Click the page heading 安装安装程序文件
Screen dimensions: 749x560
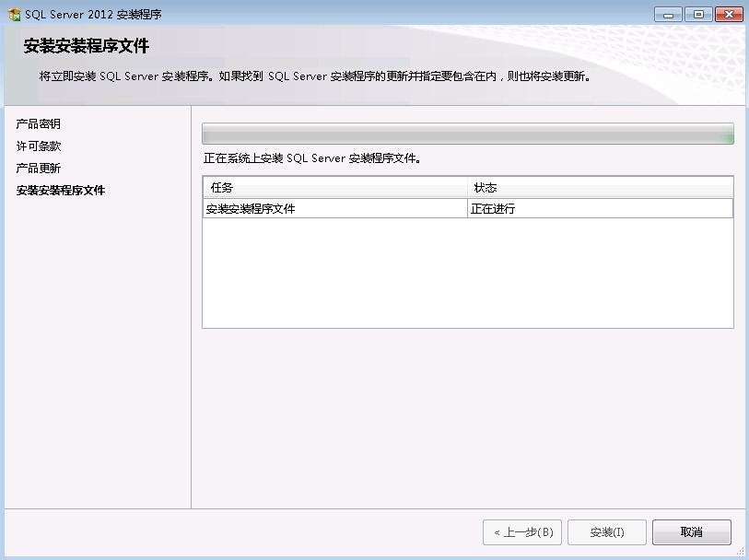pyautogui.click(x=87, y=46)
